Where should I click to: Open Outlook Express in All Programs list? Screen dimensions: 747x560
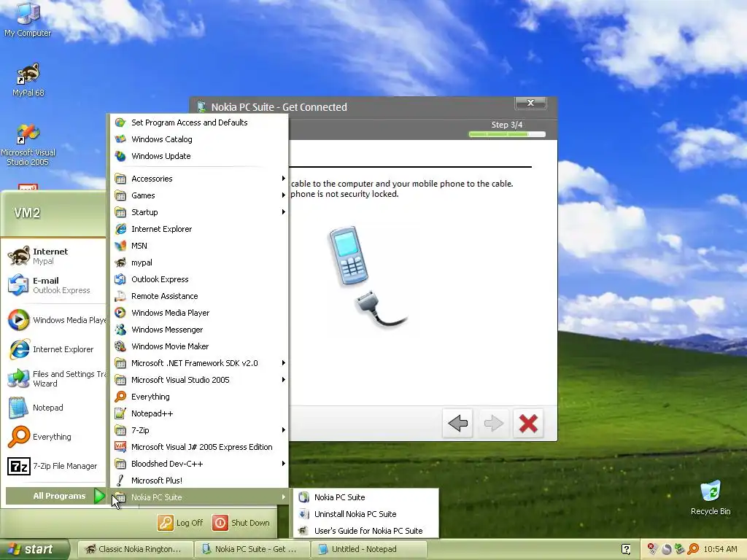(x=198, y=279)
